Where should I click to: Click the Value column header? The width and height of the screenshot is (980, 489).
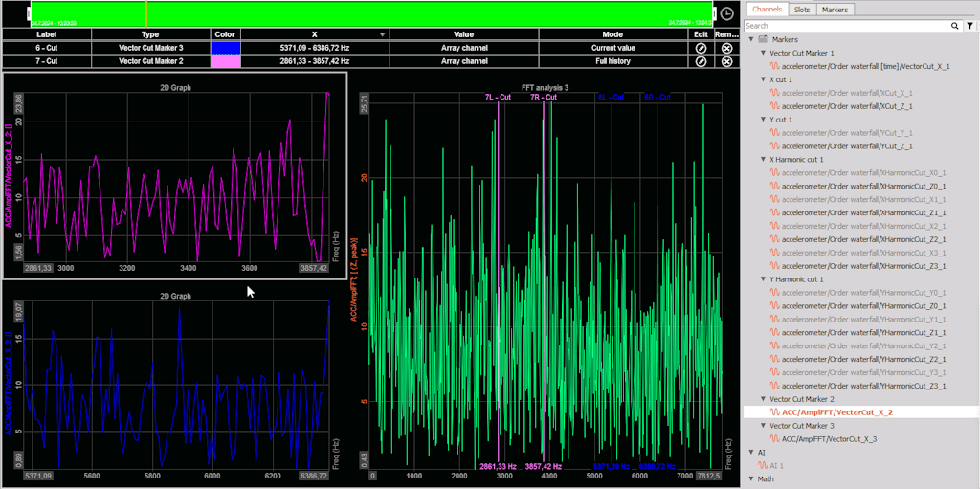464,35
